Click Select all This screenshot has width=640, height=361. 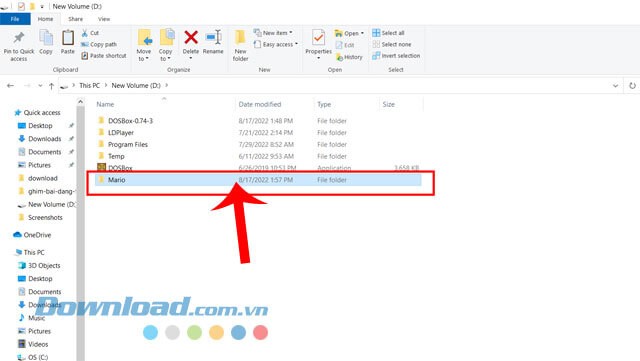coord(388,33)
